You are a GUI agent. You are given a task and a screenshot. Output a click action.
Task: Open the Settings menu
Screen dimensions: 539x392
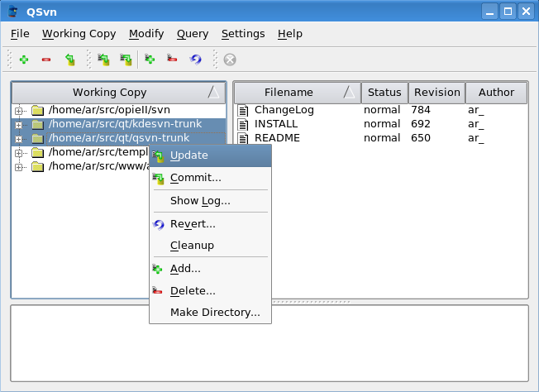(243, 34)
